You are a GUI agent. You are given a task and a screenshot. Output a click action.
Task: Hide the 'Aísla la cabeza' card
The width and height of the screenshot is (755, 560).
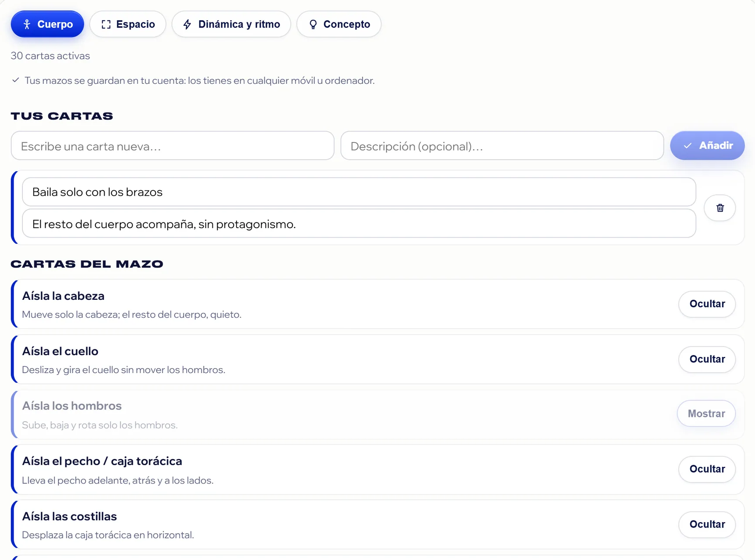tap(707, 304)
